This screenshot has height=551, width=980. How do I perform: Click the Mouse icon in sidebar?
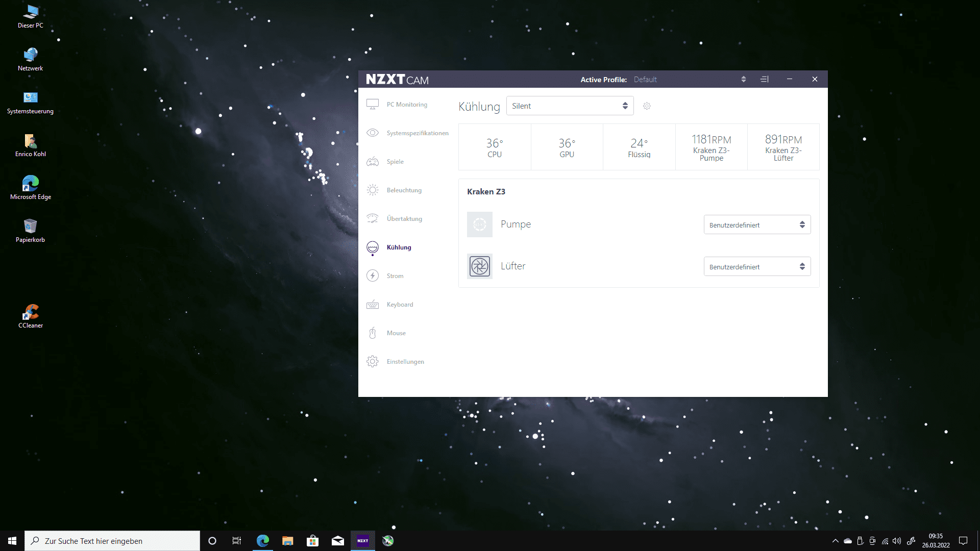[373, 333]
